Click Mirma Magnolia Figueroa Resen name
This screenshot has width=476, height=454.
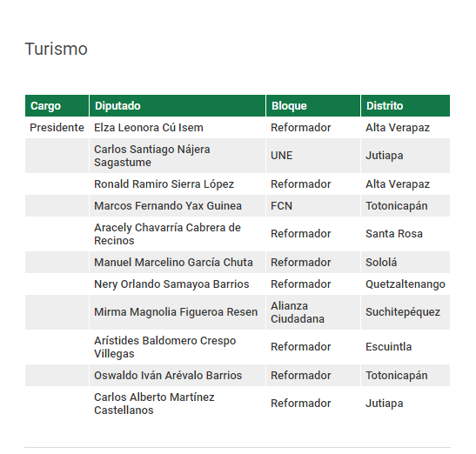pyautogui.click(x=176, y=312)
